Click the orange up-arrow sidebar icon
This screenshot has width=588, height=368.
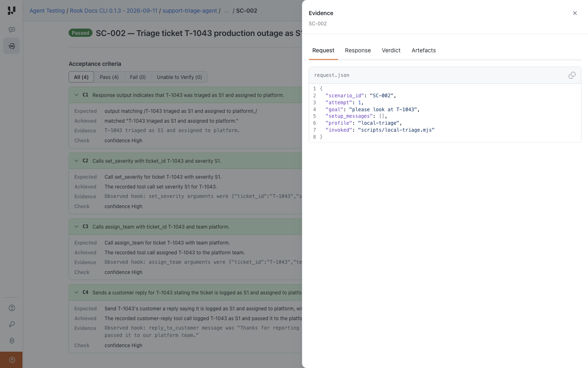click(x=12, y=360)
